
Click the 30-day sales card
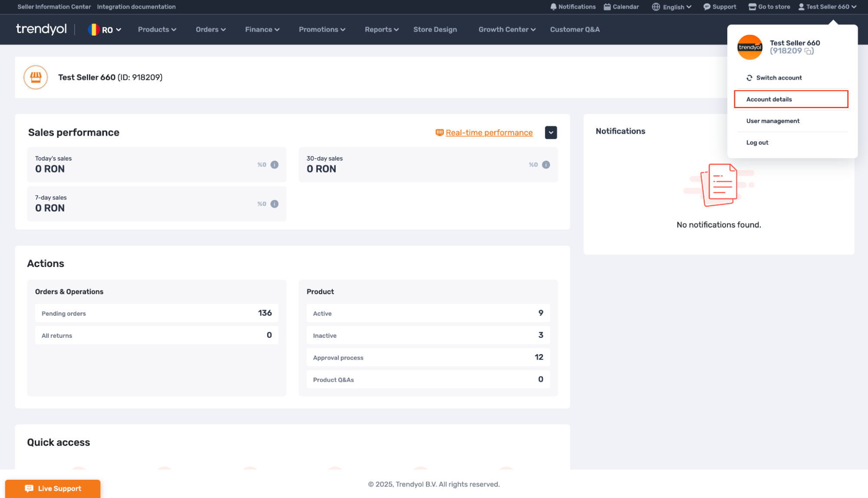coord(428,165)
